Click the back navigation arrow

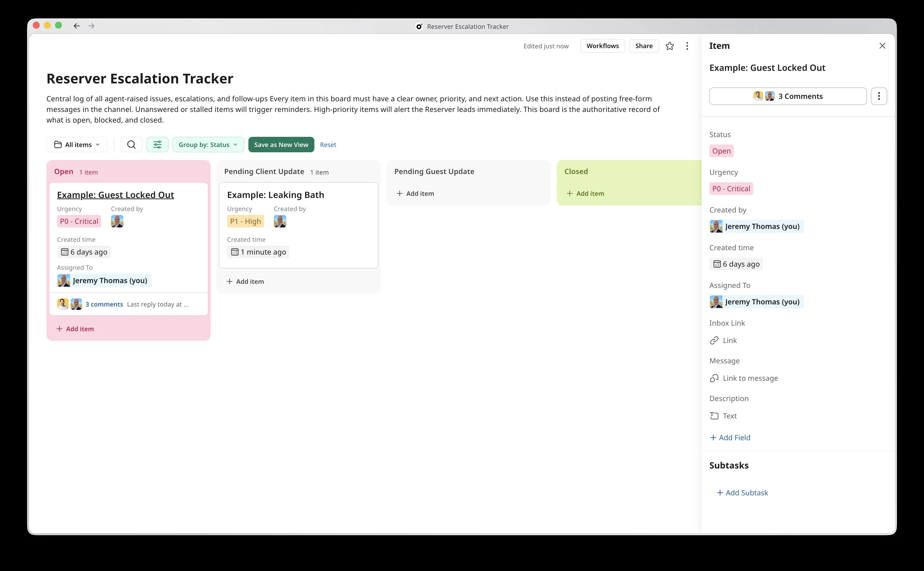click(x=77, y=26)
